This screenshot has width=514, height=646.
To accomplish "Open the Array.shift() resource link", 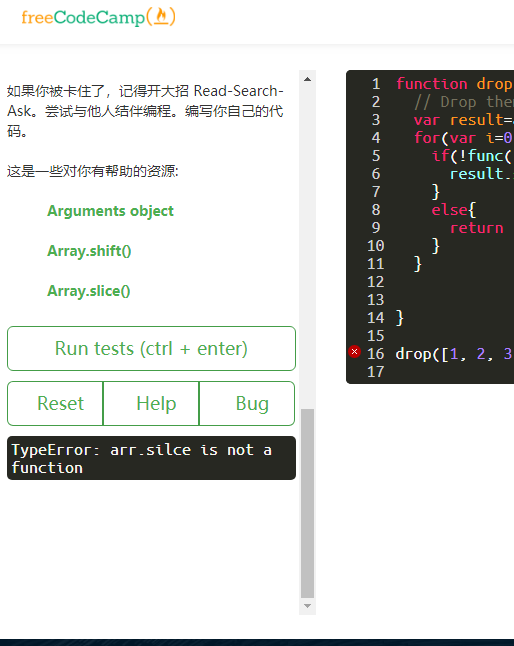I will click(89, 251).
